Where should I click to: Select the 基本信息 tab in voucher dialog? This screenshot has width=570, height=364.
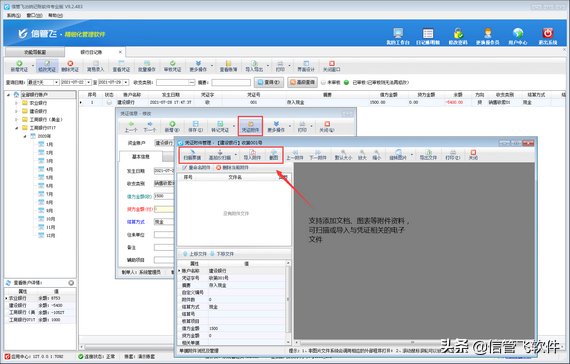click(x=141, y=157)
